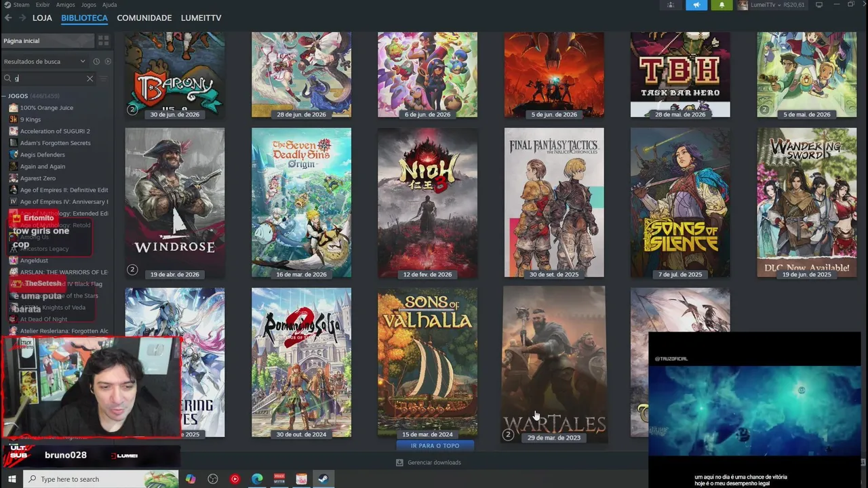Click the LumeiTTv profile avatar

tap(743, 5)
